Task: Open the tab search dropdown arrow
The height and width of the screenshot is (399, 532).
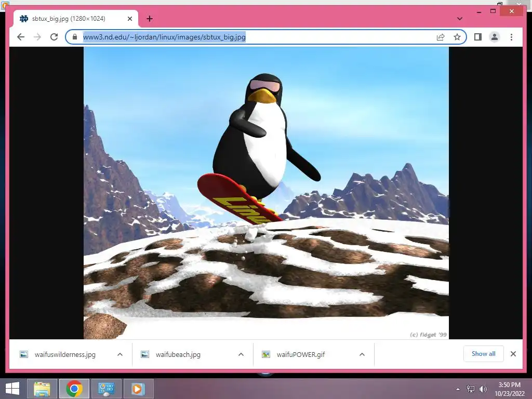Action: (x=460, y=19)
